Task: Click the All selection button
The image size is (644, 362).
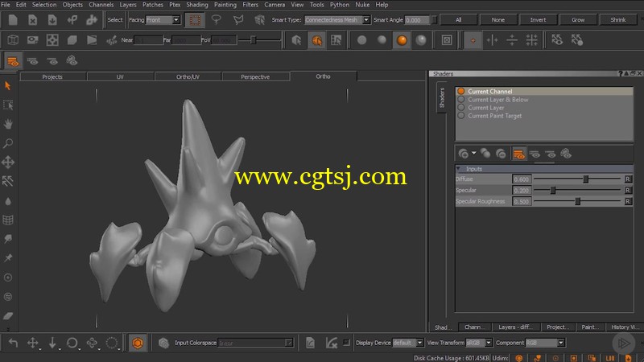Action: 458,19
